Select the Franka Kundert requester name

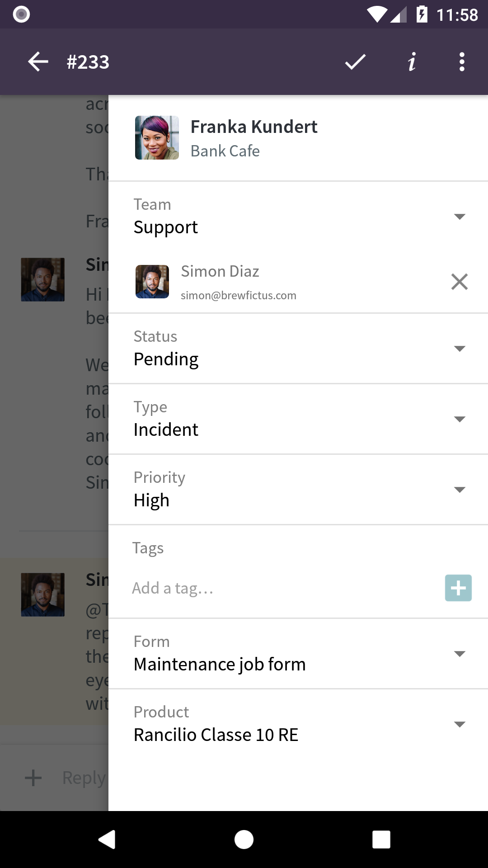254,127
